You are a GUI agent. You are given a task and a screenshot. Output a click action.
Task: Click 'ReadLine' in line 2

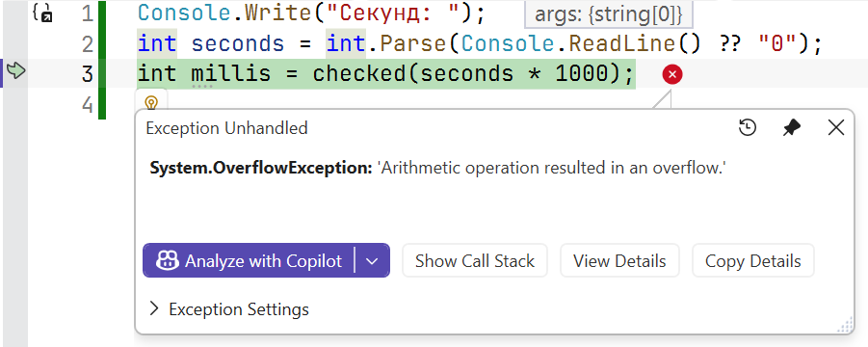pyautogui.click(x=621, y=43)
